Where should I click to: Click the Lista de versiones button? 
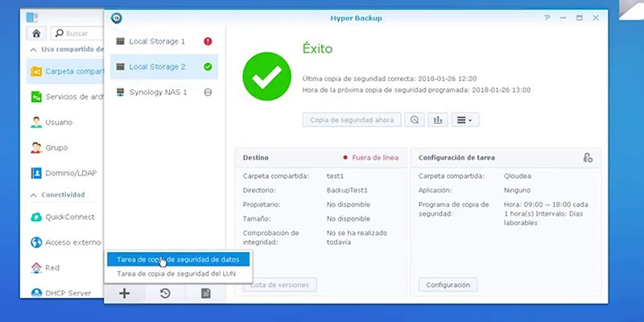279,285
